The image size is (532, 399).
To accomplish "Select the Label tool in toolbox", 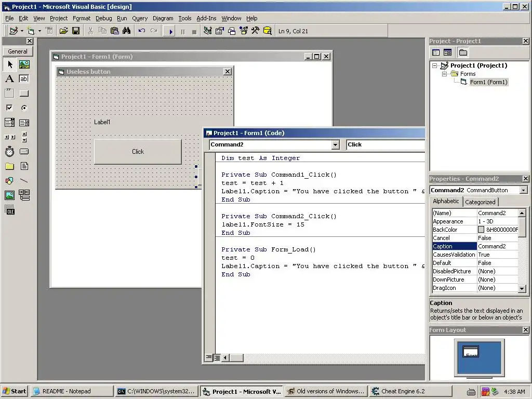I will coord(10,79).
